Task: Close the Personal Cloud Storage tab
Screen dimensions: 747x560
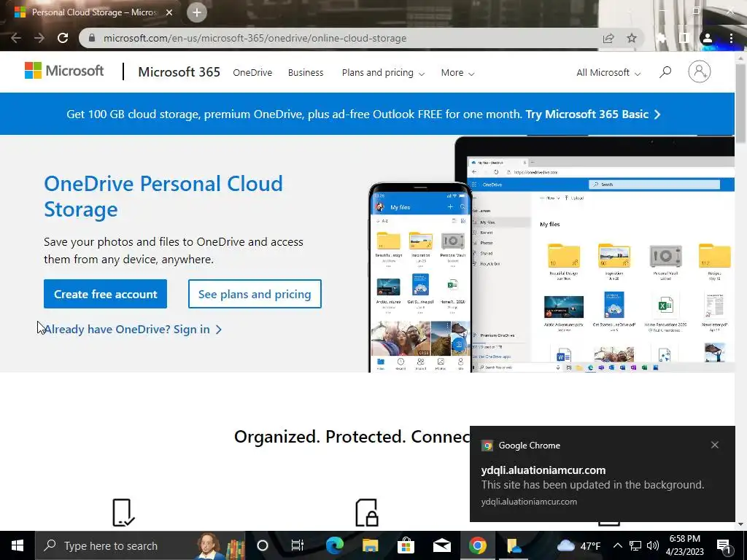Action: click(x=169, y=12)
